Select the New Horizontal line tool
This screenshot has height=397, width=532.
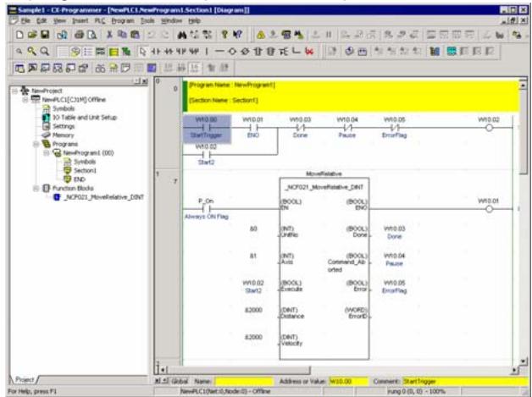tap(219, 52)
